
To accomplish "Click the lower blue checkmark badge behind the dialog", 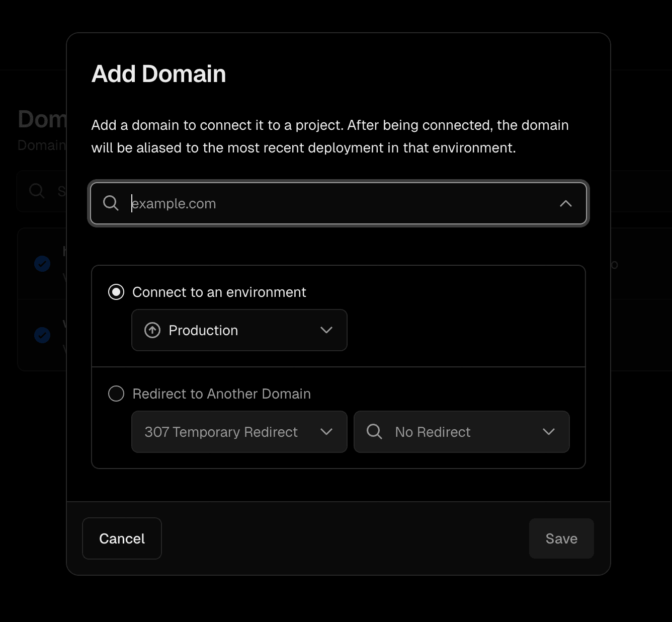I will [x=42, y=335].
